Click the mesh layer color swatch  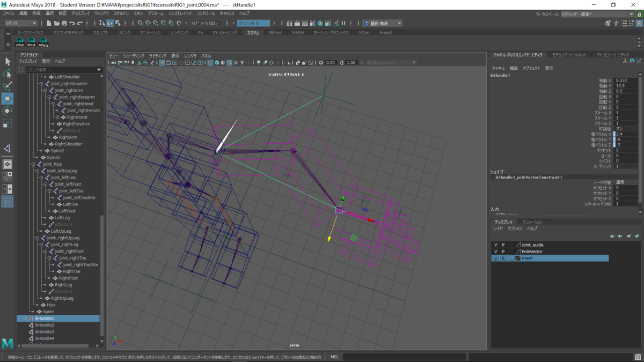point(518,258)
